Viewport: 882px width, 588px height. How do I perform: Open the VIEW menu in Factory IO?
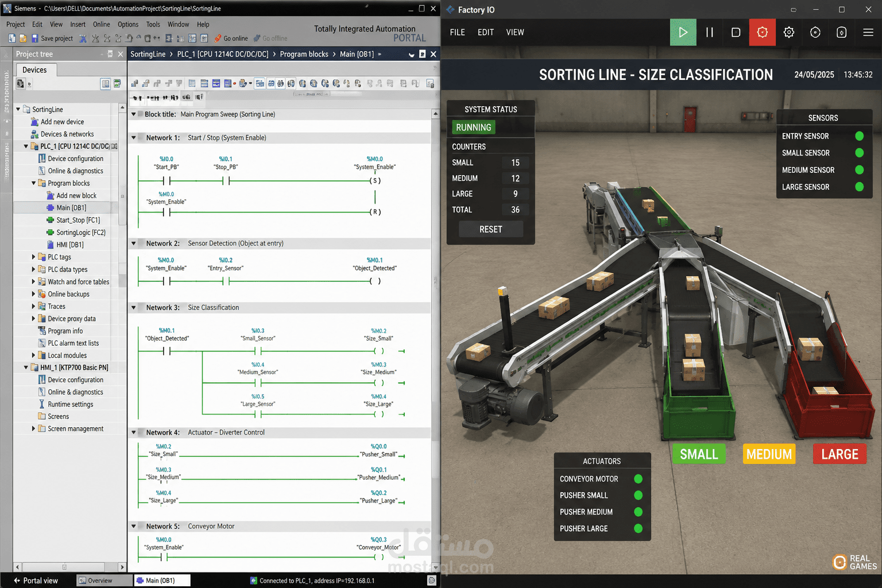click(515, 33)
